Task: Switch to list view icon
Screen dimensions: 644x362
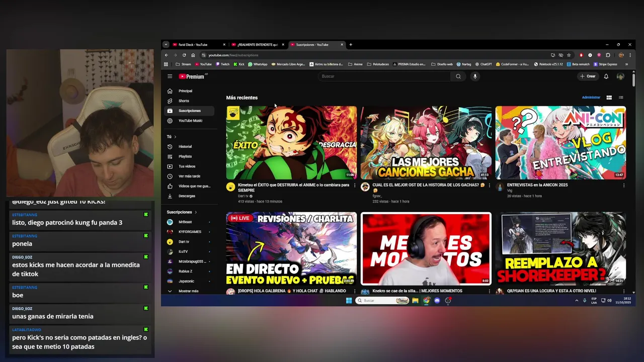Action: click(621, 98)
